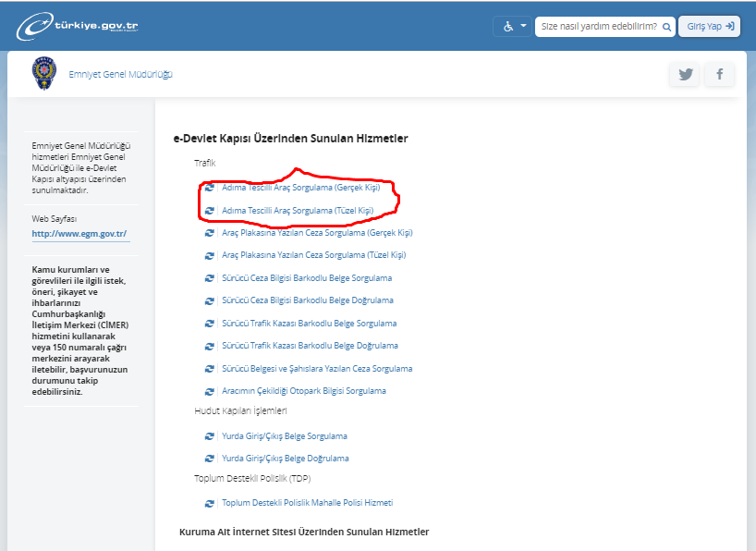Click the türkiye.gov.tr logo

click(x=78, y=26)
